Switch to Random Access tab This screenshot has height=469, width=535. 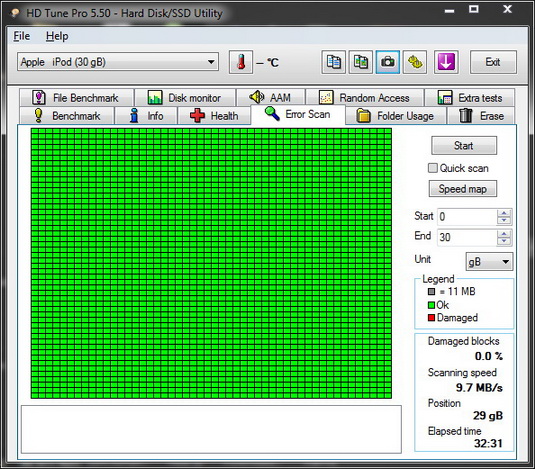[x=365, y=98]
